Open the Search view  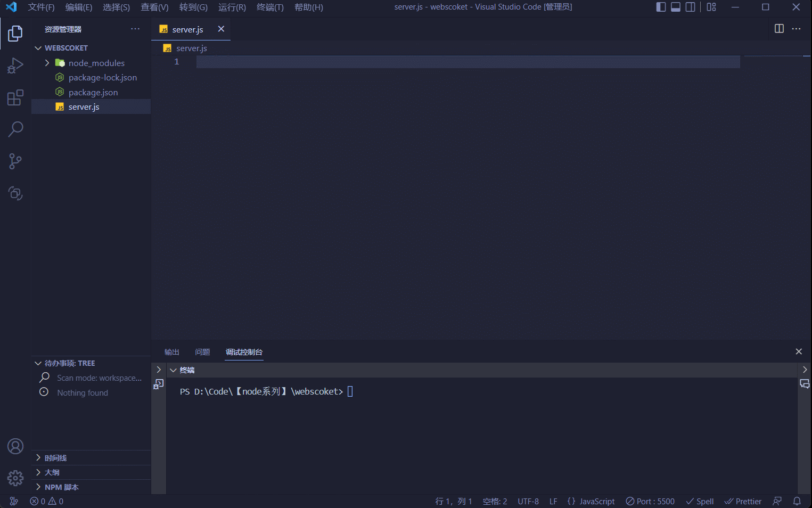coord(15,129)
